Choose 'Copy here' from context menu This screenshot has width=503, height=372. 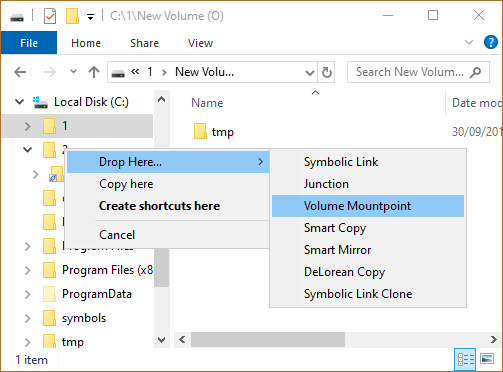pos(168,184)
